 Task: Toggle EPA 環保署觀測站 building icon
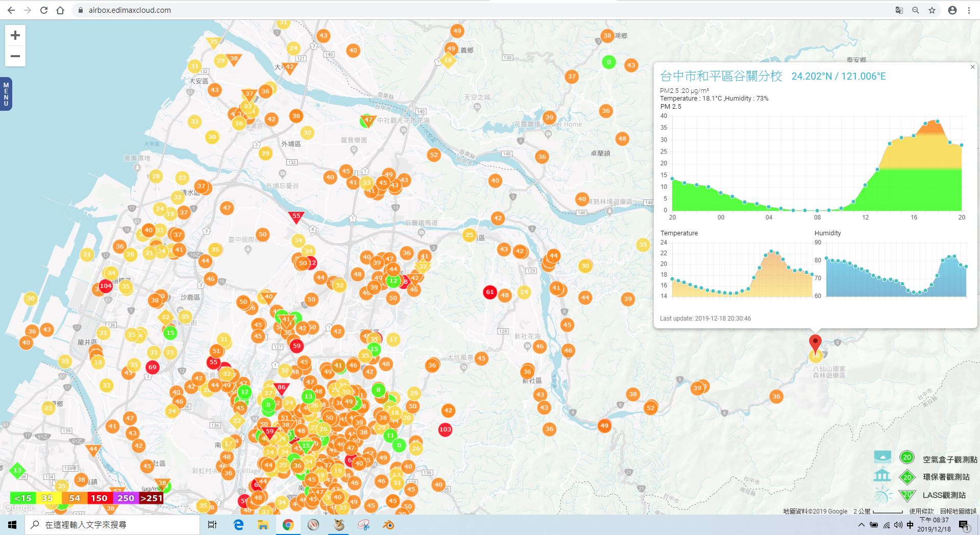pyautogui.click(x=883, y=476)
